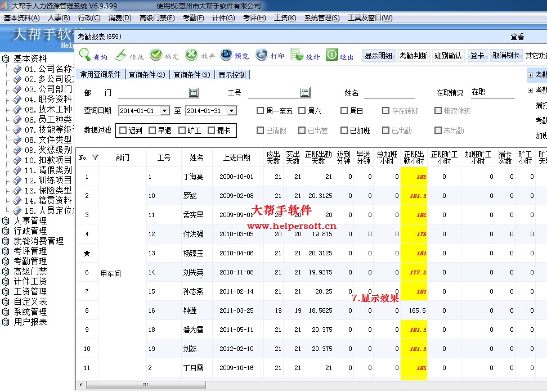Click the 部门 input field
The height and width of the screenshot is (392, 547).
coord(154,93)
